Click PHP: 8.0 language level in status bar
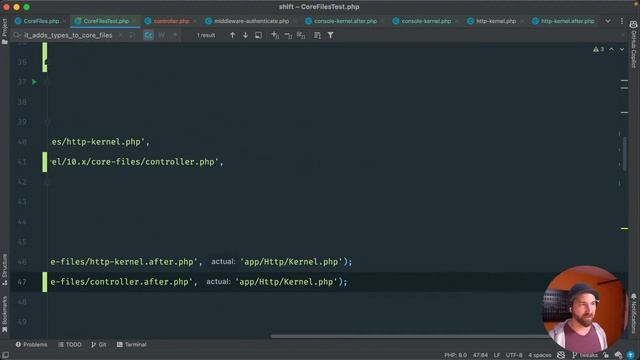The width and height of the screenshot is (640, 360). (x=455, y=356)
